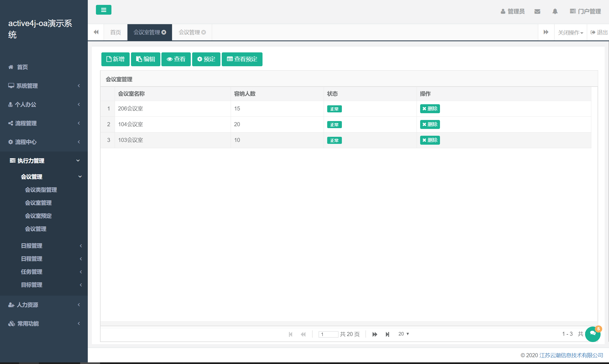Click the page number input field
Viewport: 609px width, 364px height.
[329, 334]
